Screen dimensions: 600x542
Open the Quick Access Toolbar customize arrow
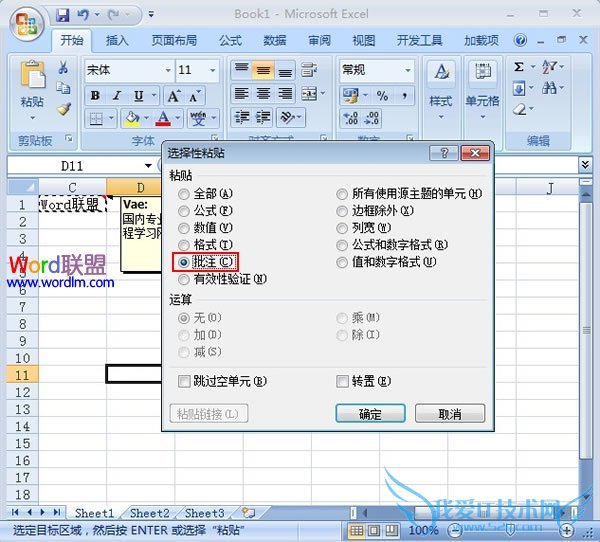point(152,15)
